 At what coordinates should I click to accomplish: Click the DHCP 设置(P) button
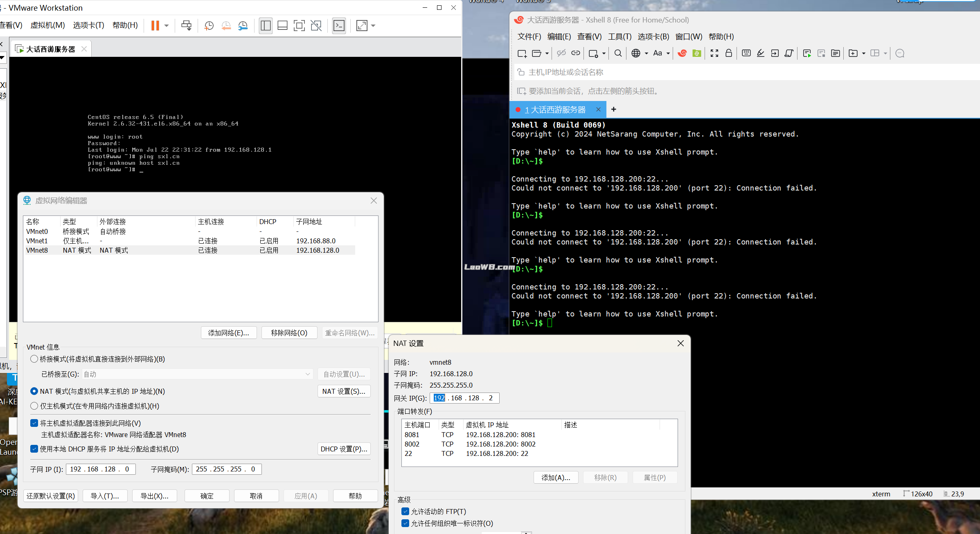click(x=344, y=449)
